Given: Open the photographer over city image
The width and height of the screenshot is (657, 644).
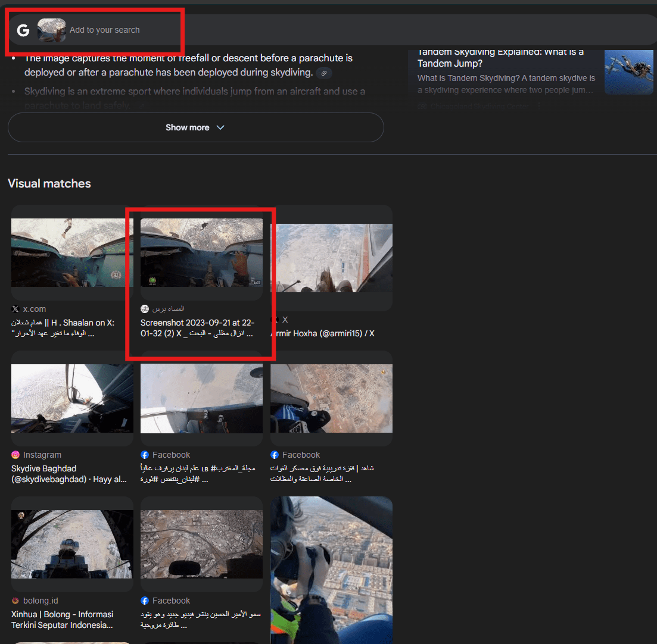Looking at the screenshot, I should [331, 568].
